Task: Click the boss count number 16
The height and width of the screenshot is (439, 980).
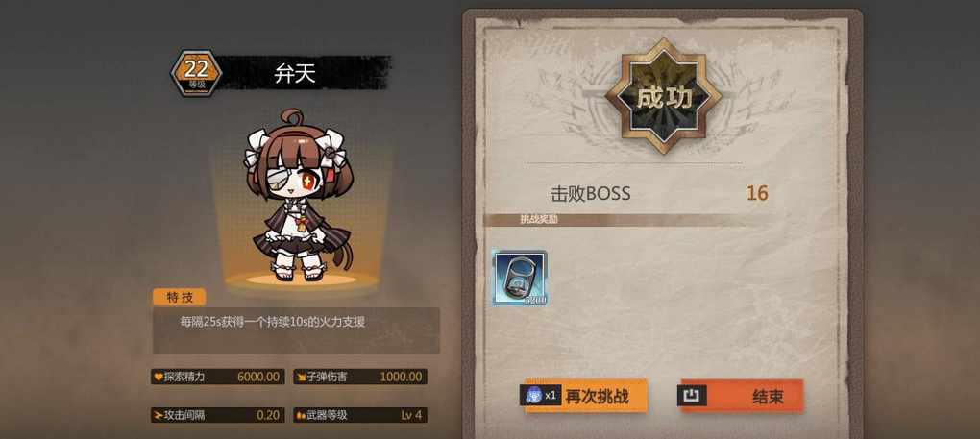Action: point(757,194)
